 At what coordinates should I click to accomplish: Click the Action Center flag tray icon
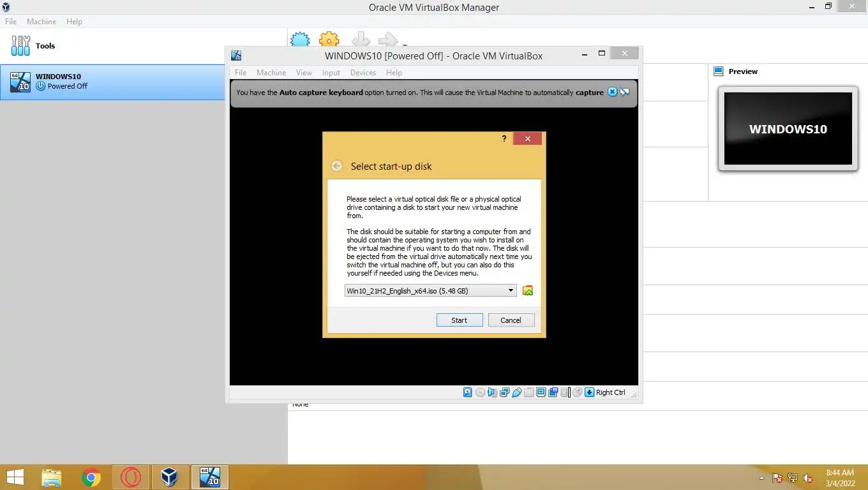[777, 478]
